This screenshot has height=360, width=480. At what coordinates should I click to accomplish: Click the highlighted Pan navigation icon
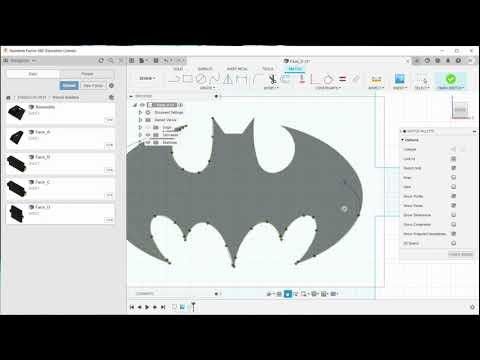(x=288, y=294)
